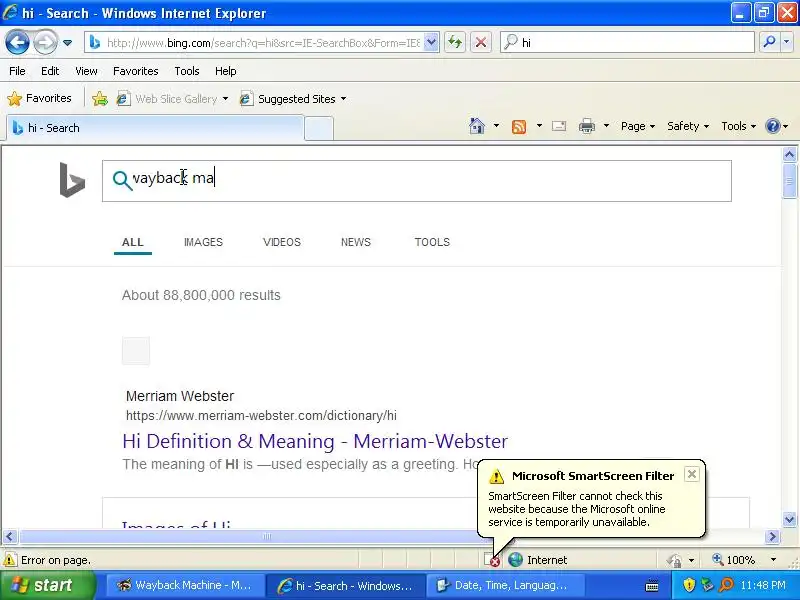Viewport: 800px width, 600px height.
Task: Switch to the IMAGES tab
Action: (203, 242)
